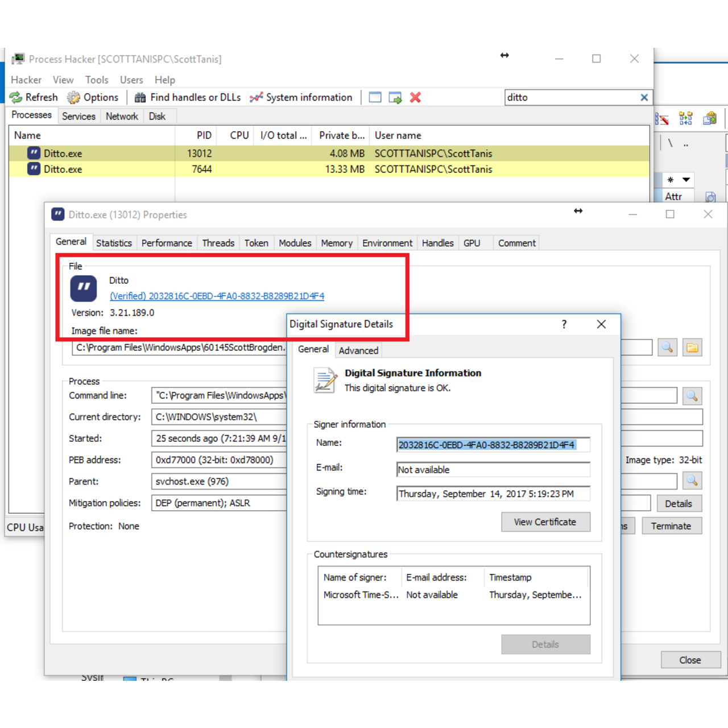Image resolution: width=728 pixels, height=728 pixels.
Task: Click the Terminate button
Action: click(x=671, y=527)
